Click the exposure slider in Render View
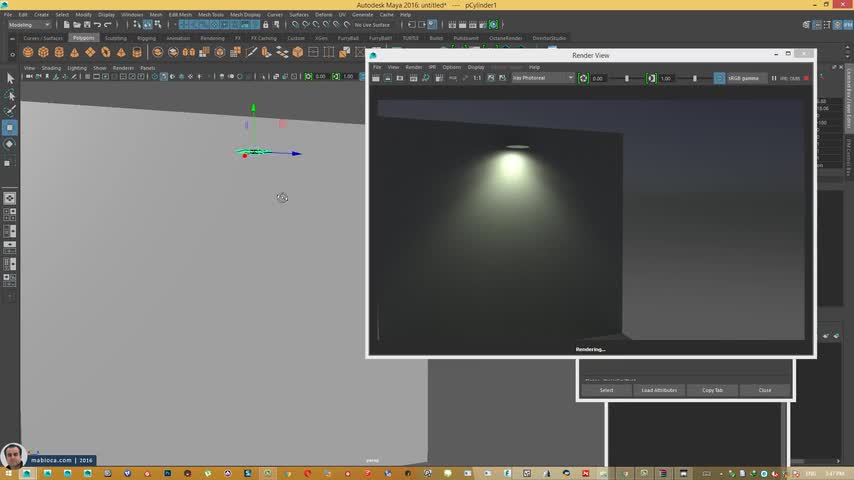854x480 pixels. (626, 78)
